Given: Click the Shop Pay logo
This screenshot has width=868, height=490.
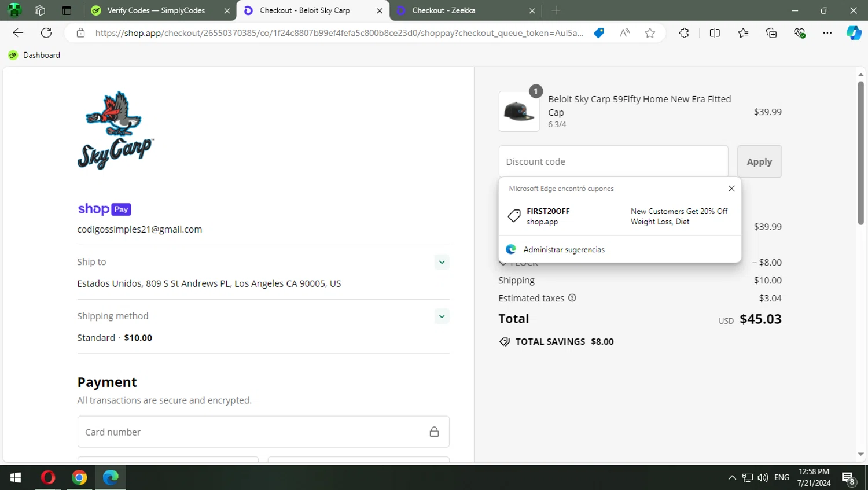Looking at the screenshot, I should tap(104, 209).
